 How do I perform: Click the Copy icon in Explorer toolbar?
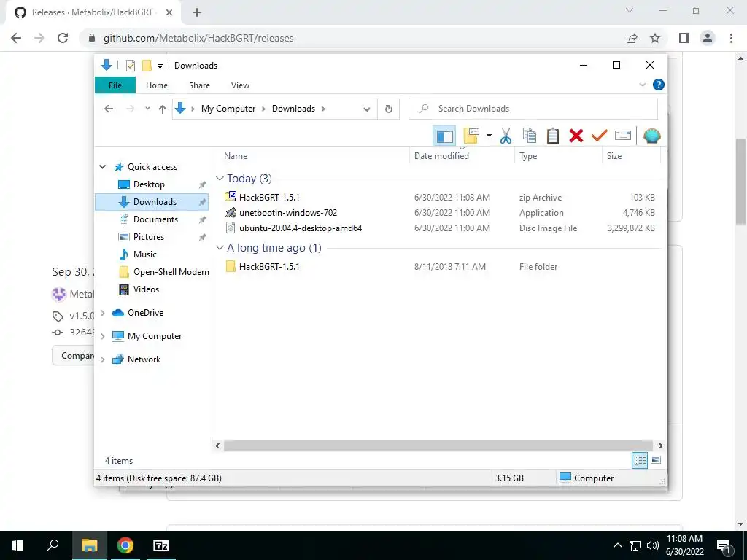click(530, 136)
